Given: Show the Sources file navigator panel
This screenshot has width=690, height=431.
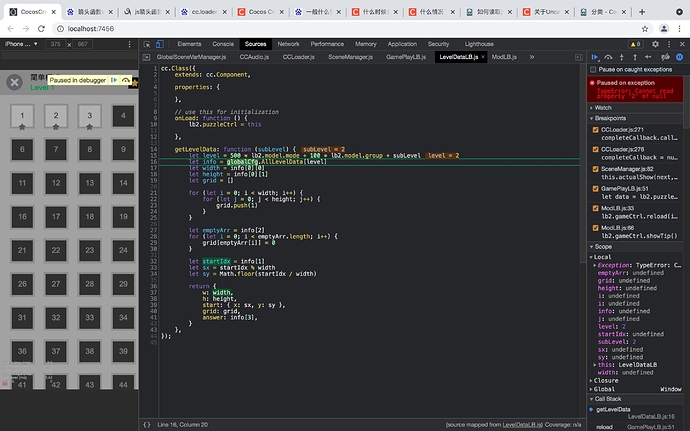Looking at the screenshot, I should tap(147, 58).
